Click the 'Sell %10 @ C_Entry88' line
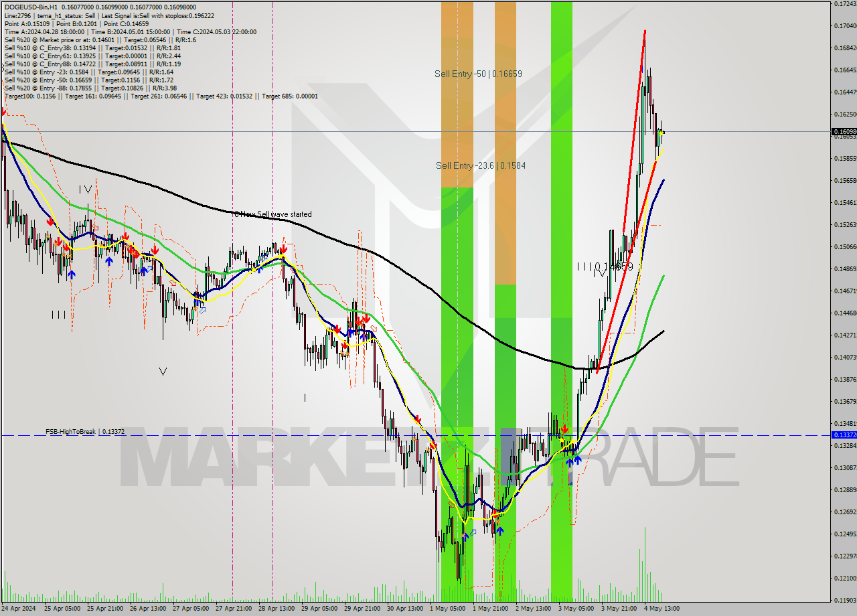This screenshot has width=857, height=616. (92, 64)
